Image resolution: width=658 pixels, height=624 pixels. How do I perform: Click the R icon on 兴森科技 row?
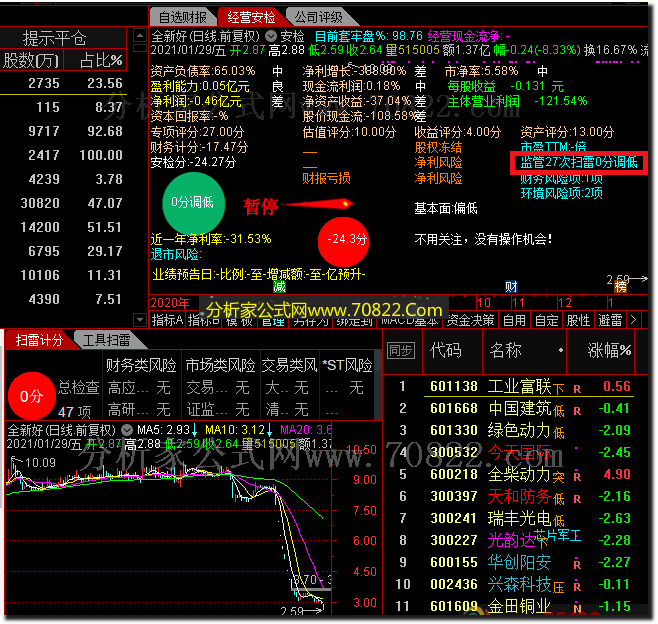(x=577, y=587)
